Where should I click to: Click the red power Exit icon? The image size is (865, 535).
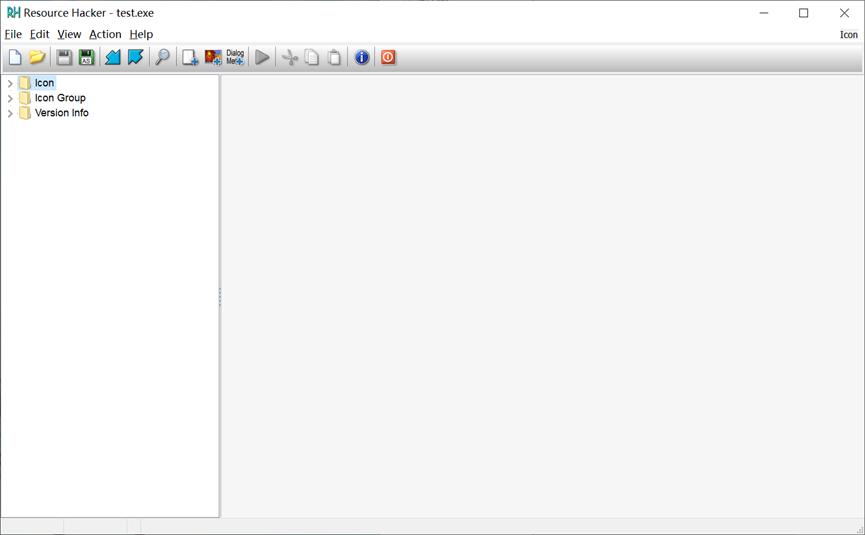point(388,57)
